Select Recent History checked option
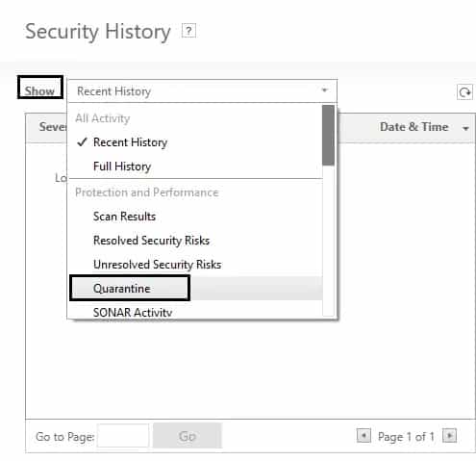This screenshot has width=476, height=461. [x=130, y=142]
